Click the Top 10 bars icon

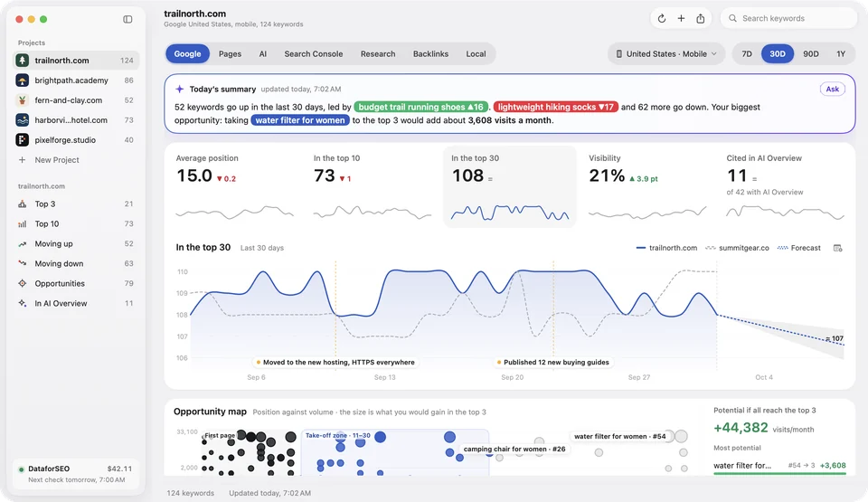22,223
